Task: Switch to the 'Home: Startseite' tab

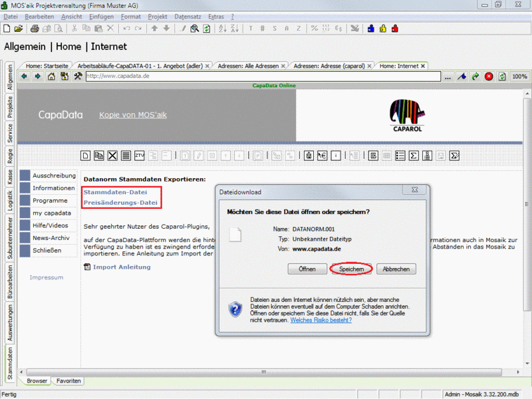Action: [47, 66]
